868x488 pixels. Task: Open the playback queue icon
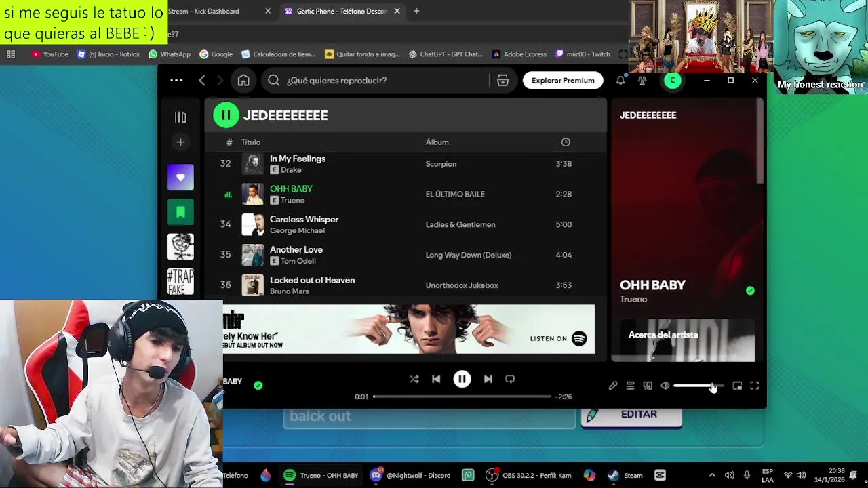630,386
